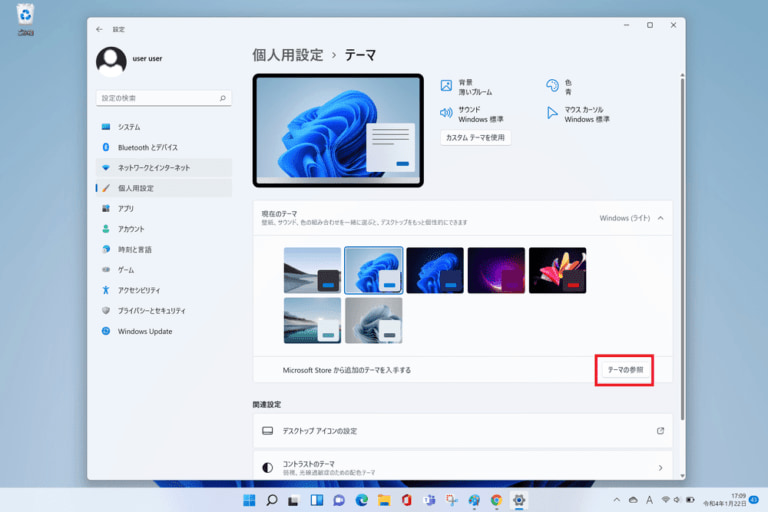
Task: Launch Google Chrome from taskbar
Action: [x=496, y=500]
